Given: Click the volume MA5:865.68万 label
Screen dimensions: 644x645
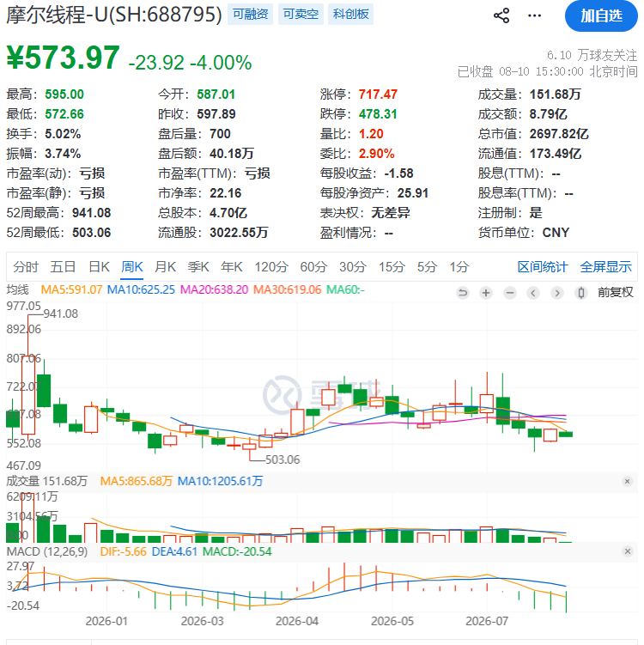Looking at the screenshot, I should [x=137, y=481].
